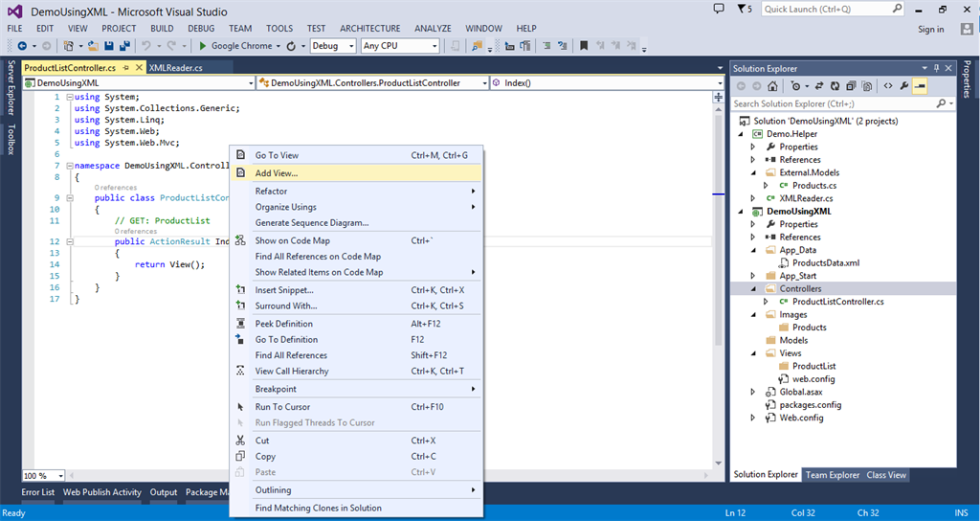Toggle a bookmark with the bookmark icon

(584, 46)
